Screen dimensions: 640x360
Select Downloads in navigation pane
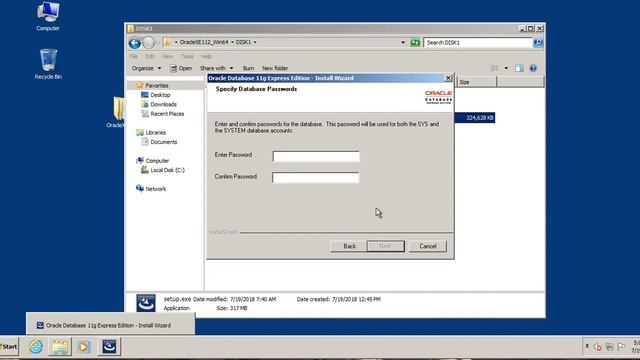coord(163,104)
